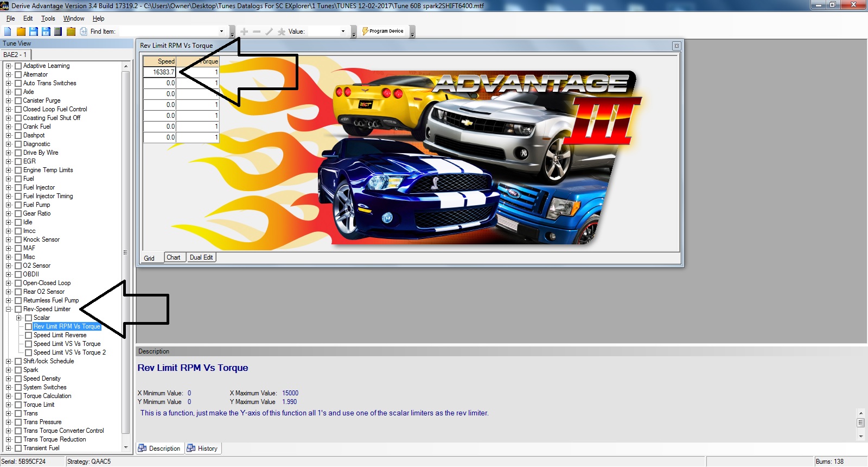Open the toolbar overflow after Value box
The width and height of the screenshot is (868, 467).
[354, 32]
